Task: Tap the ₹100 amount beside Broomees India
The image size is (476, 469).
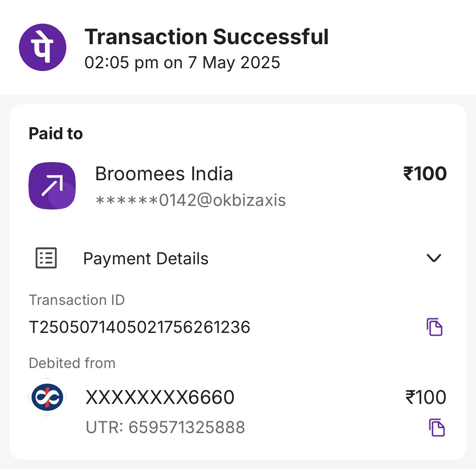Action: [x=425, y=174]
